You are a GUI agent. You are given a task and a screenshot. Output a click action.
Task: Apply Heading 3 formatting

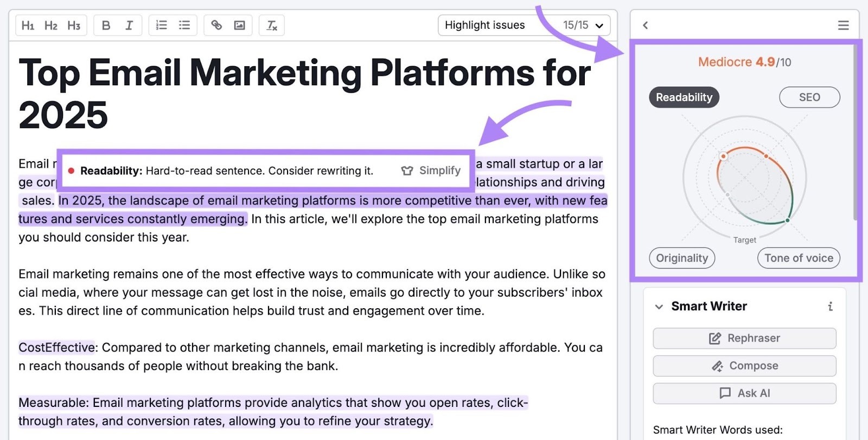(74, 25)
